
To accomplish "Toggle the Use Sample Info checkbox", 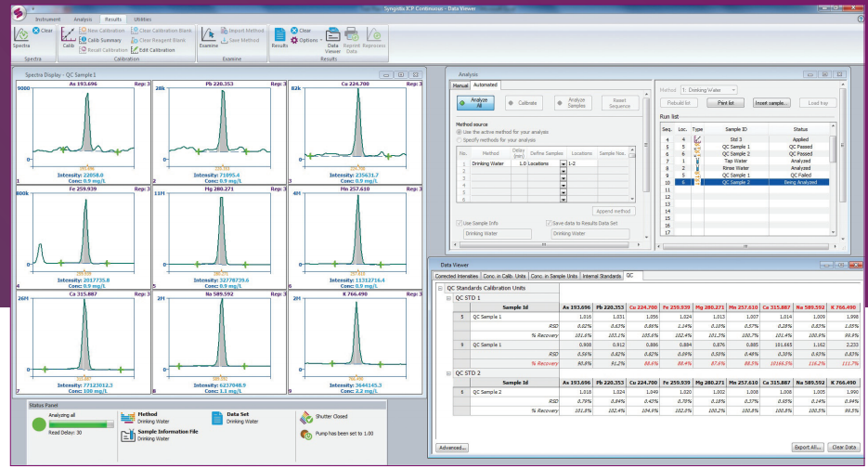I will [459, 224].
